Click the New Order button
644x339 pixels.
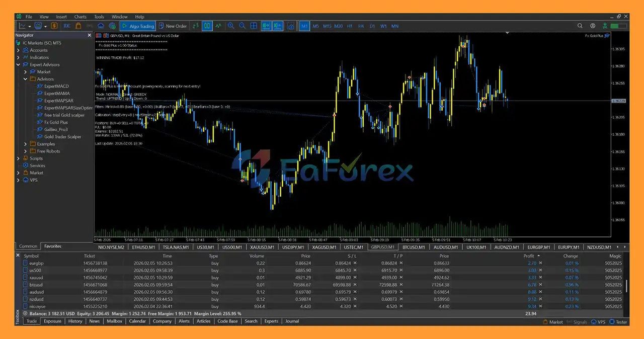click(172, 26)
